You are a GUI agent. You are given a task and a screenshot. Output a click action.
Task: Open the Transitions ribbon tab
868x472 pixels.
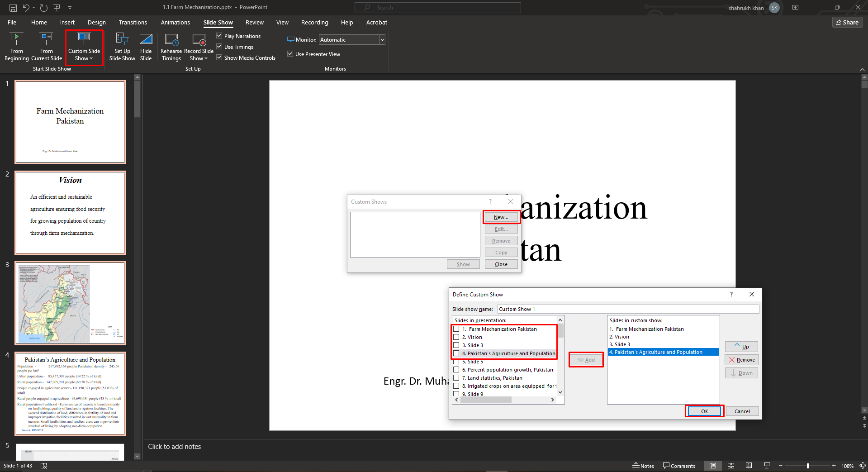pos(133,22)
